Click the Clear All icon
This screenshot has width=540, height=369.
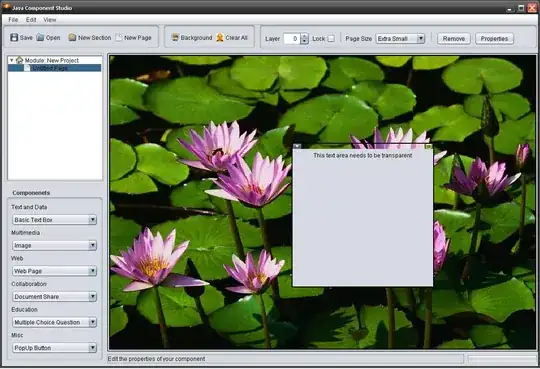click(220, 37)
